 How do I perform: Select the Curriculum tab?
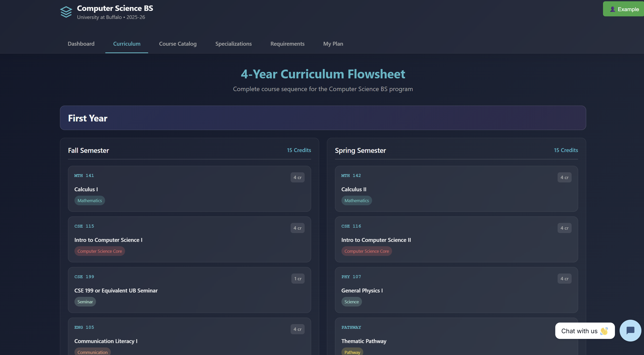(127, 44)
